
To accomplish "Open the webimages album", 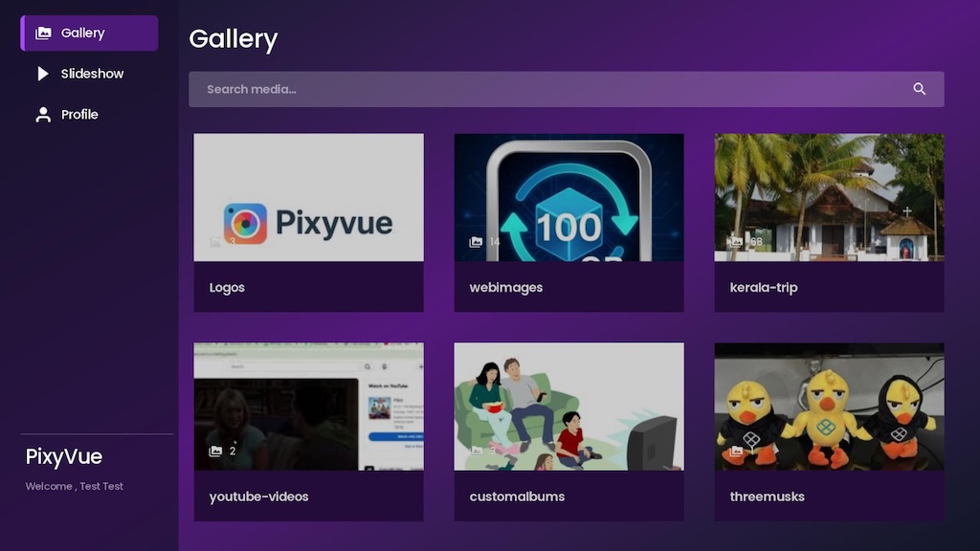I will 568,220.
